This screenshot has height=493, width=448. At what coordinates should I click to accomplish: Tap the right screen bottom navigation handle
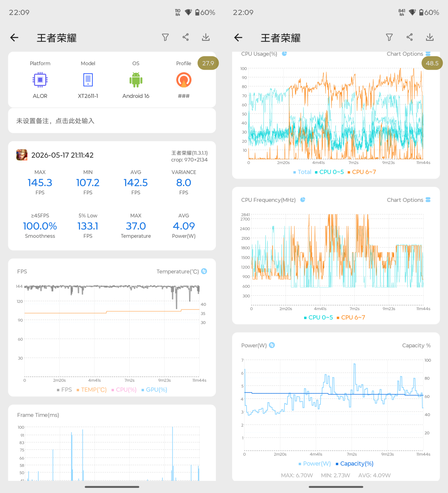tap(336, 487)
